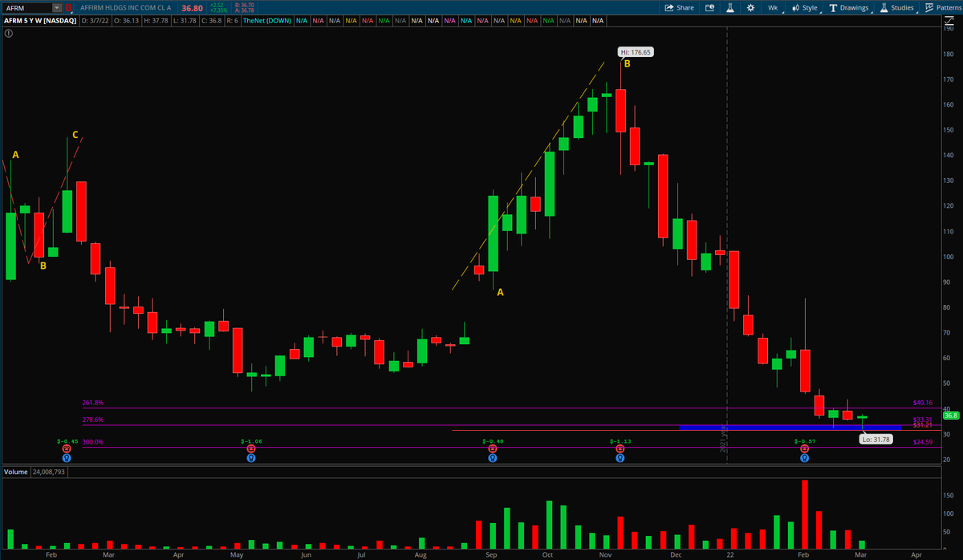963x560 pixels.
Task: Click the $24.59 Fibonacci price label
Action: coord(921,442)
